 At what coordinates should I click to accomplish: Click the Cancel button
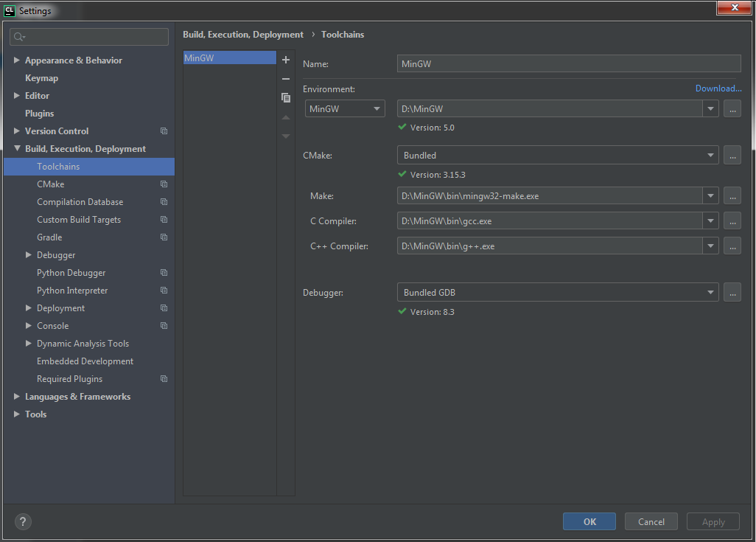[x=651, y=521]
